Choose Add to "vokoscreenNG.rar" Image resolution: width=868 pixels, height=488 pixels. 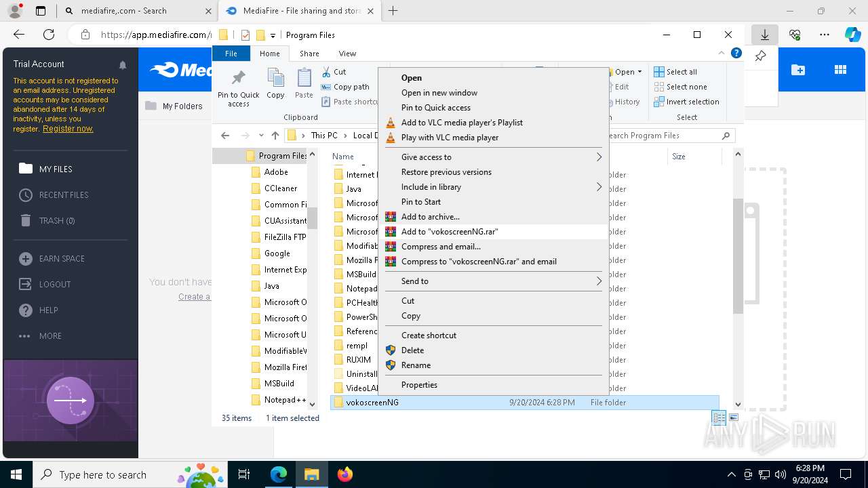tap(493, 232)
